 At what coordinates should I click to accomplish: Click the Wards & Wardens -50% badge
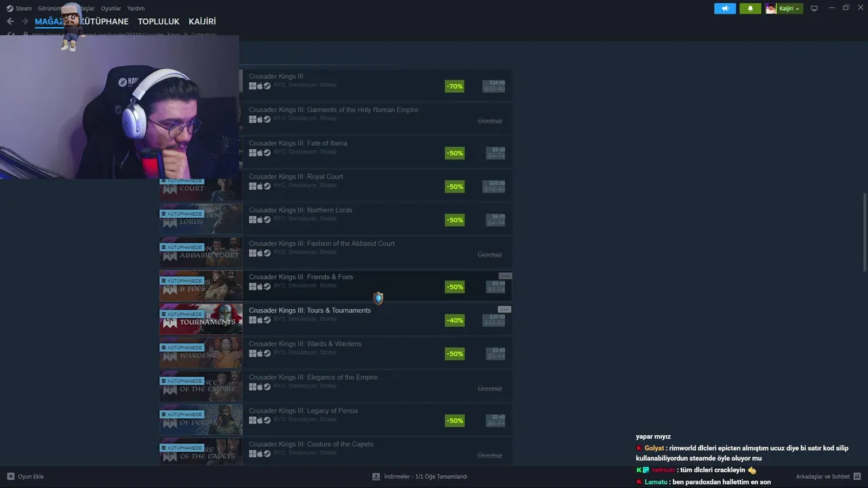coord(454,353)
